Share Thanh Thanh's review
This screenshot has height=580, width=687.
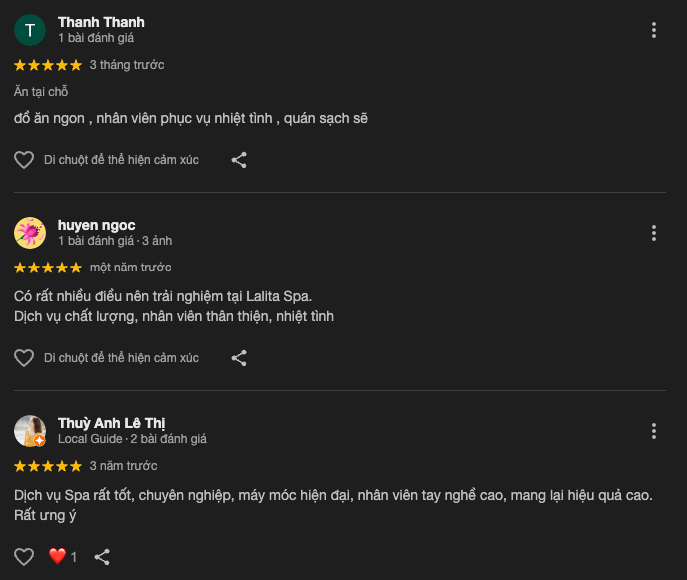click(x=239, y=160)
